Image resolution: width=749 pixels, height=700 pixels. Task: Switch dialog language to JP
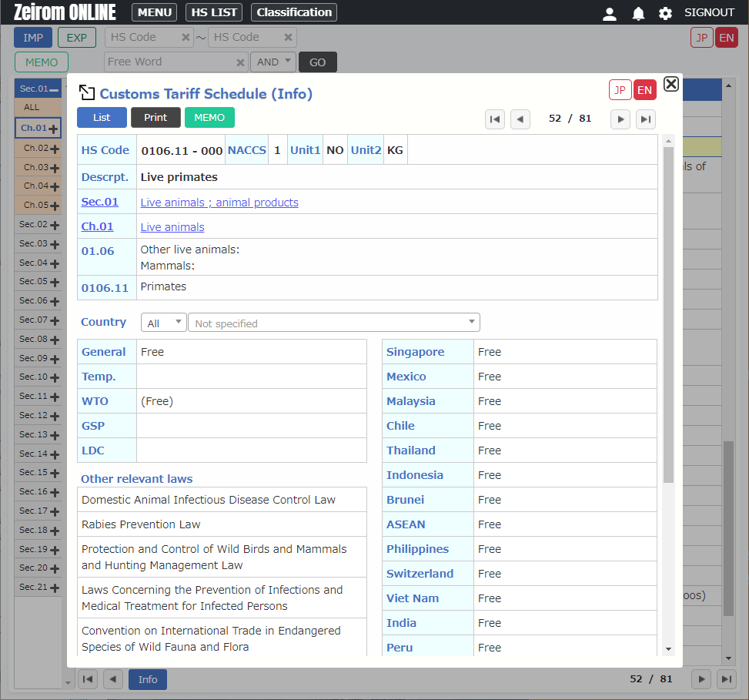tap(620, 90)
